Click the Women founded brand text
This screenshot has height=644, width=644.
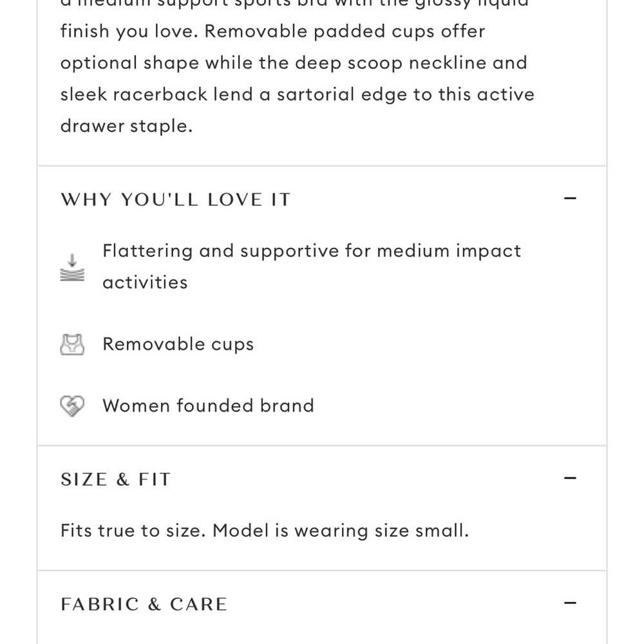tap(208, 406)
